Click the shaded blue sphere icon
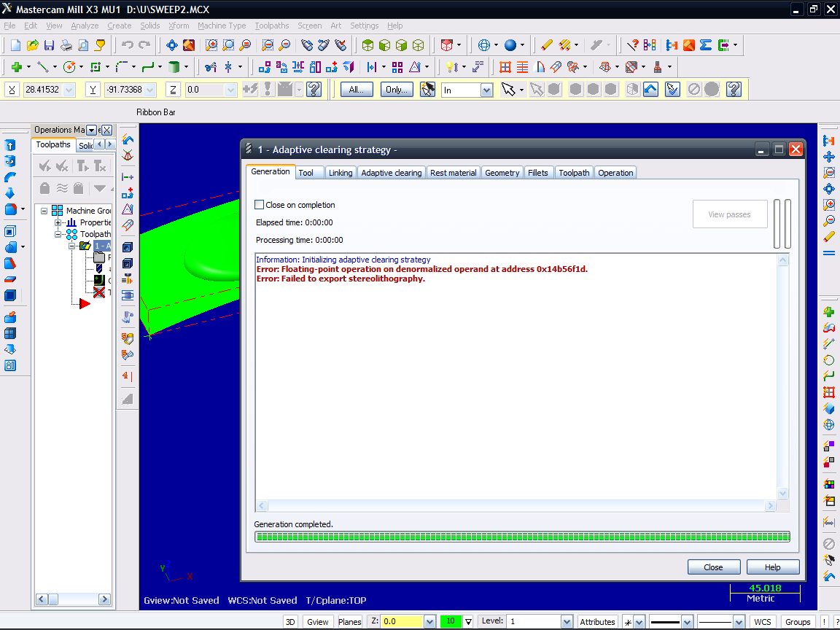This screenshot has height=630, width=840. coord(510,45)
